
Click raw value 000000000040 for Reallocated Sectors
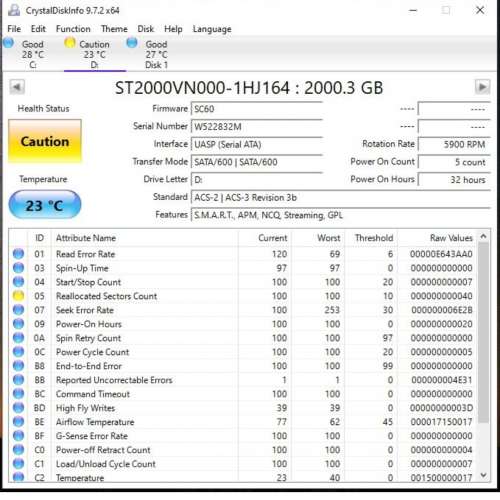tap(441, 296)
